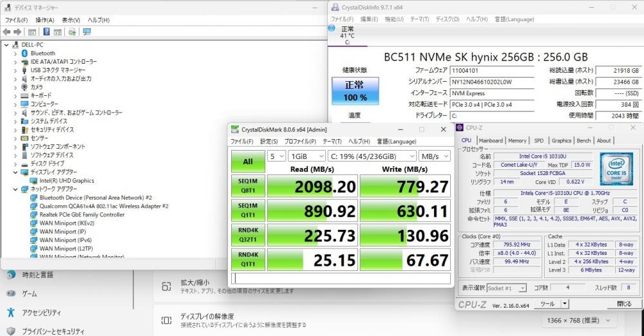Image resolution: width=644 pixels, height=336 pixels.
Task: Click the back arrow in Device Manager toolbar
Action: 7,32
